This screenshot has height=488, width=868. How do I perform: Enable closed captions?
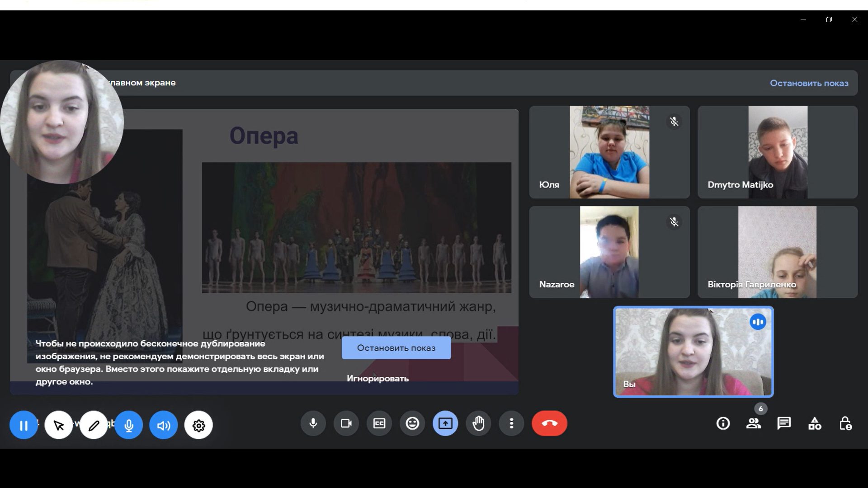click(379, 423)
